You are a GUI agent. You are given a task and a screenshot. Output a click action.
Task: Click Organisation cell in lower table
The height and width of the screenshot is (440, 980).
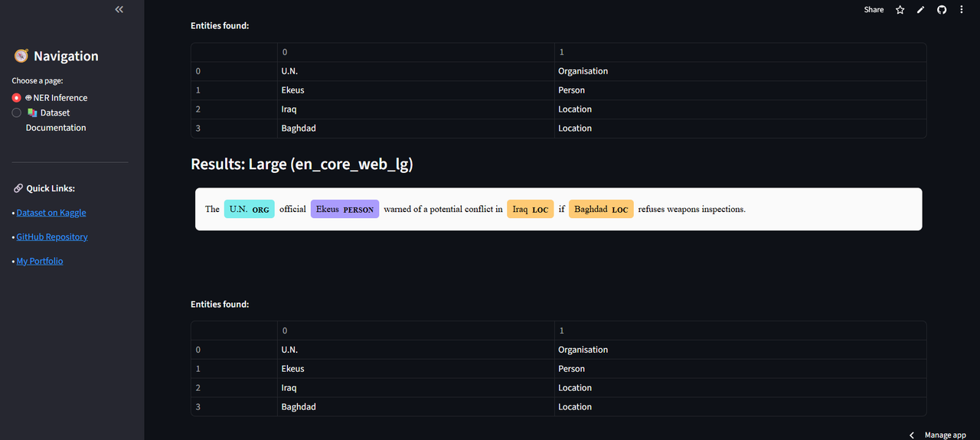click(x=740, y=350)
